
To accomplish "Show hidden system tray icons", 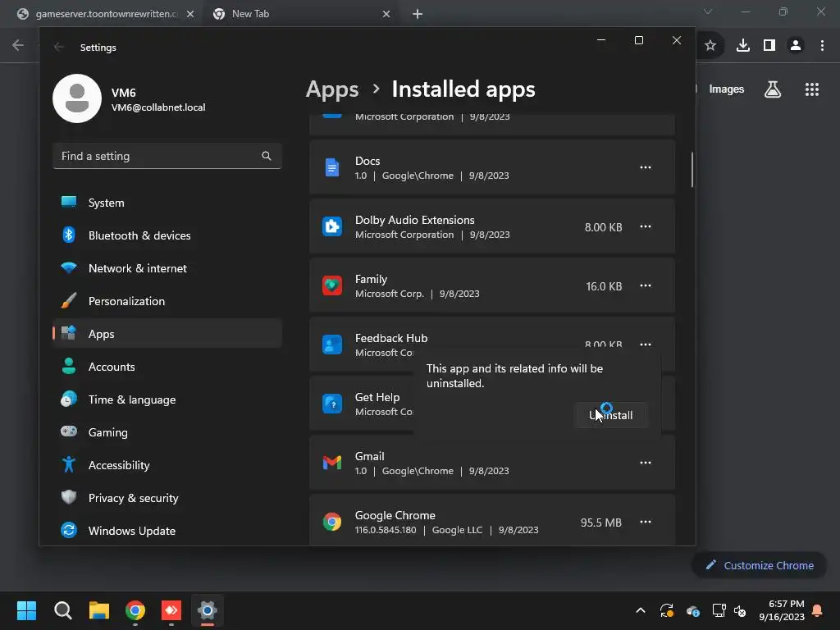I will 640,610.
